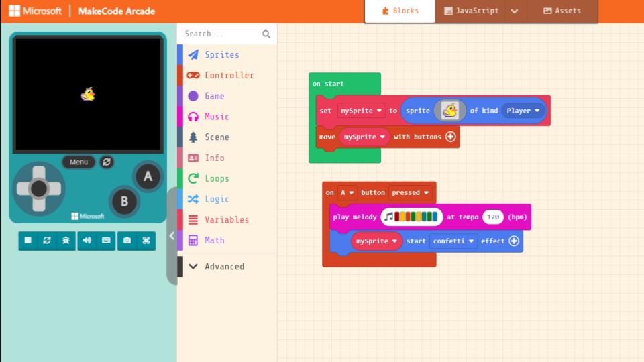Screen dimensions: 644x362
Task: Open the Sprites block category
Action: [227, 54]
